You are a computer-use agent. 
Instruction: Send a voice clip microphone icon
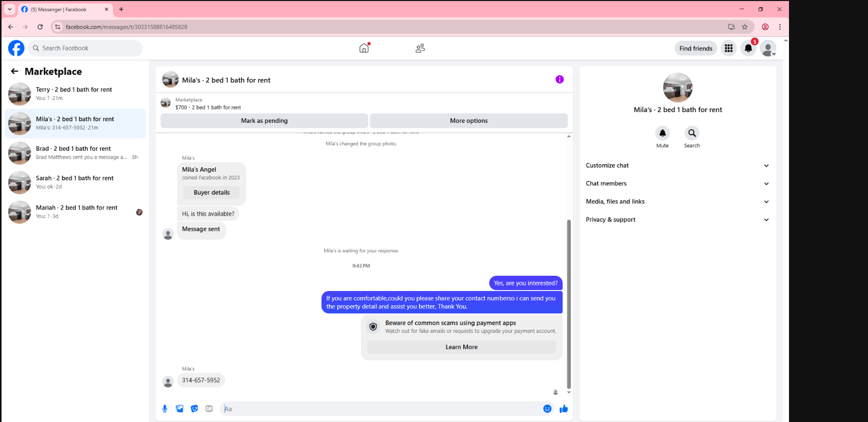point(165,409)
